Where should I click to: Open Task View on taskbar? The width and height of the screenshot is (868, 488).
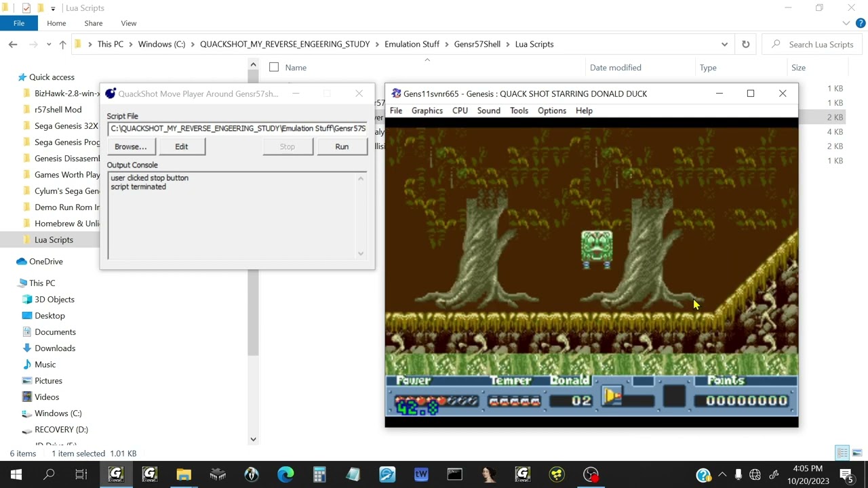pos(81,474)
